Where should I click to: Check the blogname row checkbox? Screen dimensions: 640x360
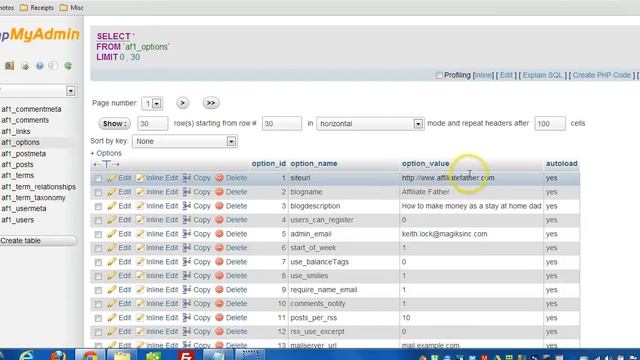[98, 193]
